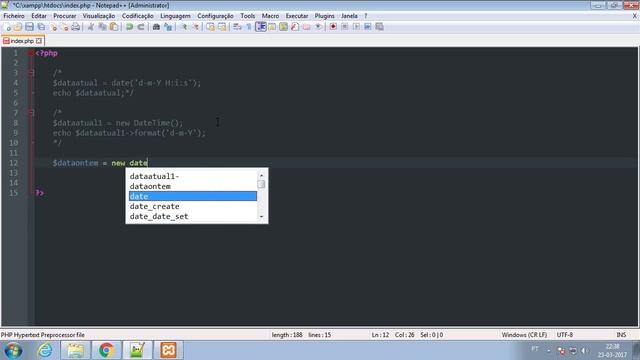Image resolution: width=640 pixels, height=360 pixels.
Task: Click the Replace toolbar icon
Action: tap(168, 27)
